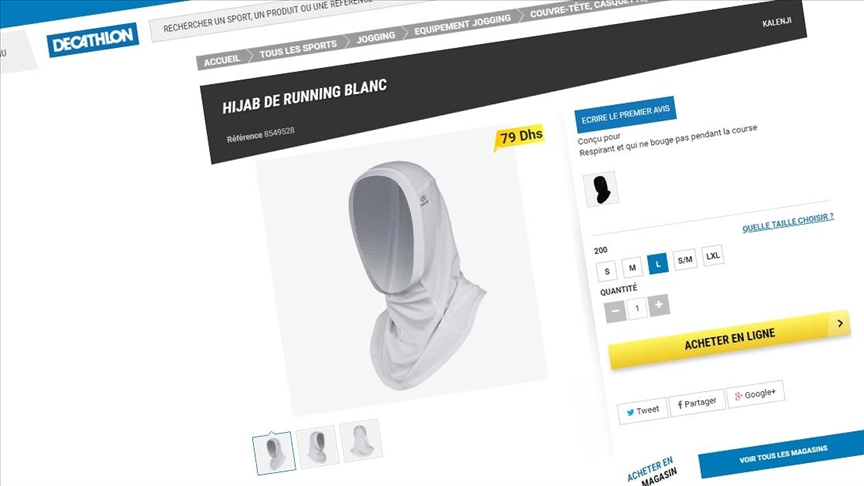The height and width of the screenshot is (486, 864).
Task: Decrease quantity with the minus button
Action: (x=615, y=311)
